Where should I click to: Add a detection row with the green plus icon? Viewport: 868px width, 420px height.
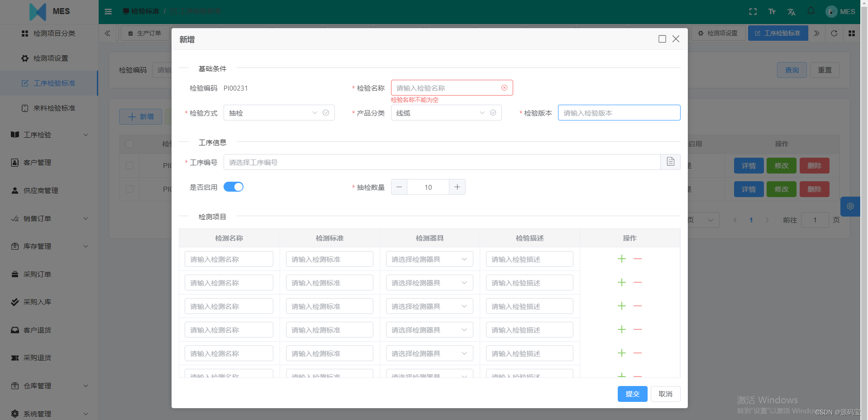pyautogui.click(x=621, y=259)
